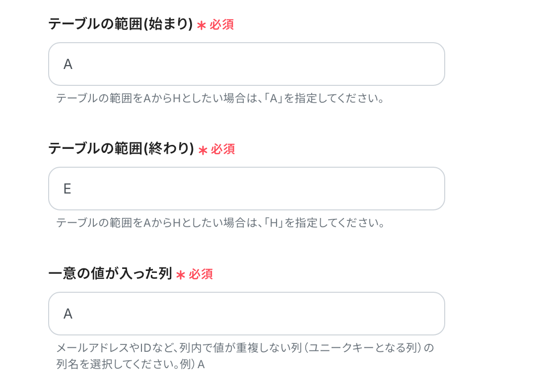The image size is (540, 392).
Task: Click the 必須 marker for 一意の値が入った列
Action: pos(201,274)
